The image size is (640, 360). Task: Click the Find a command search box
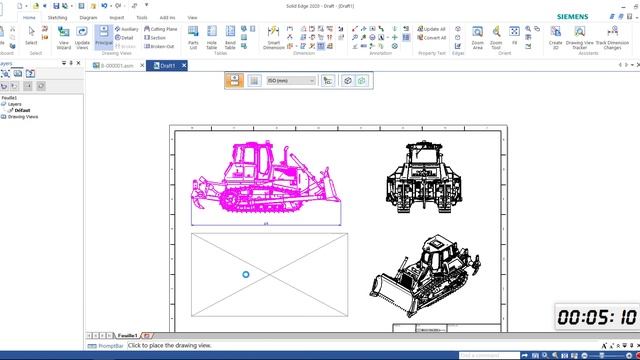489,356
